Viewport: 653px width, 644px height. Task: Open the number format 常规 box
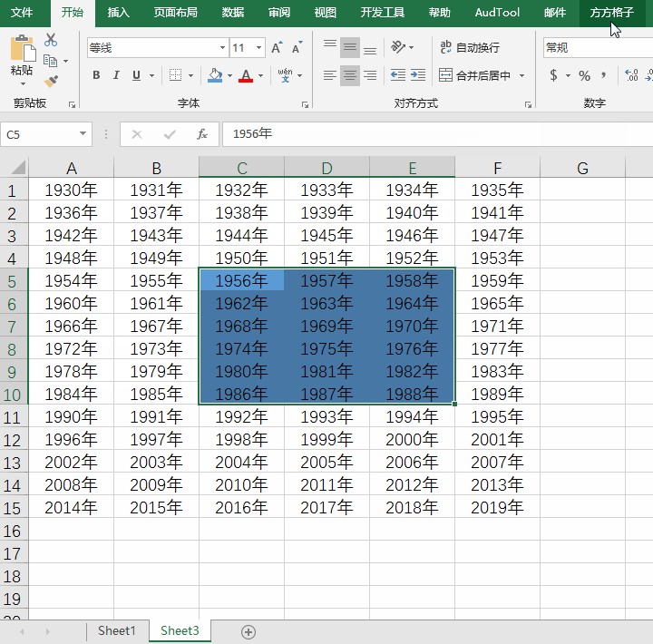click(598, 47)
